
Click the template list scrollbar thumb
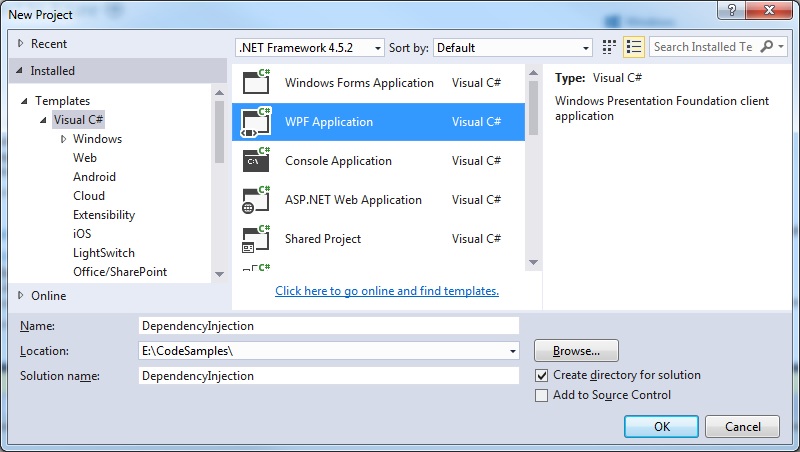[533, 108]
